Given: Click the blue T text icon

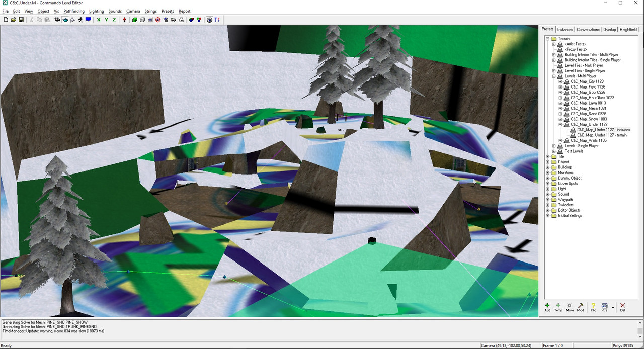Looking at the screenshot, I should [217, 20].
